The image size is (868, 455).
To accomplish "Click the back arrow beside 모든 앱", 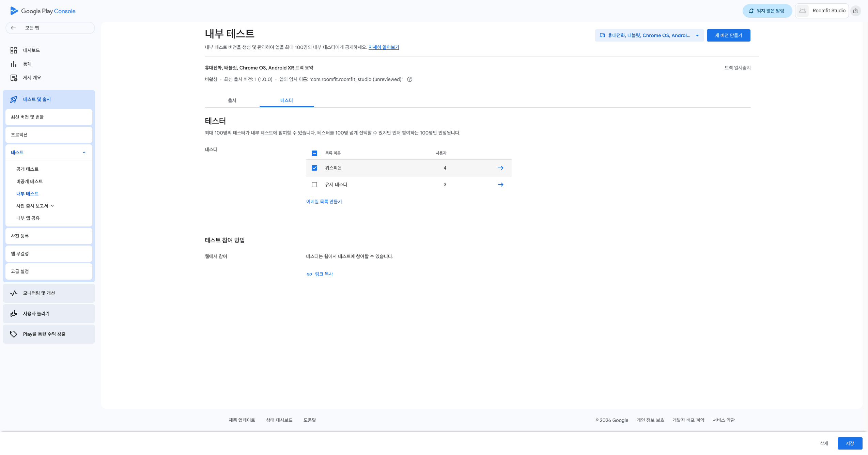I will coord(13,28).
